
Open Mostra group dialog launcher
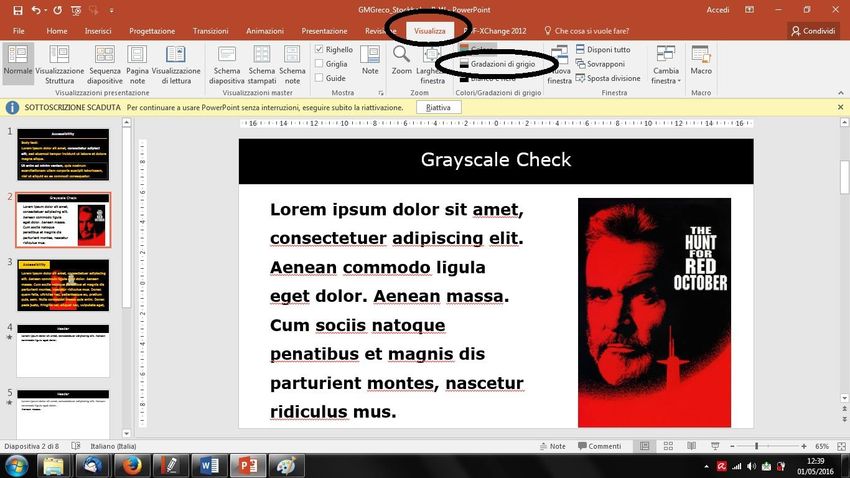point(381,93)
